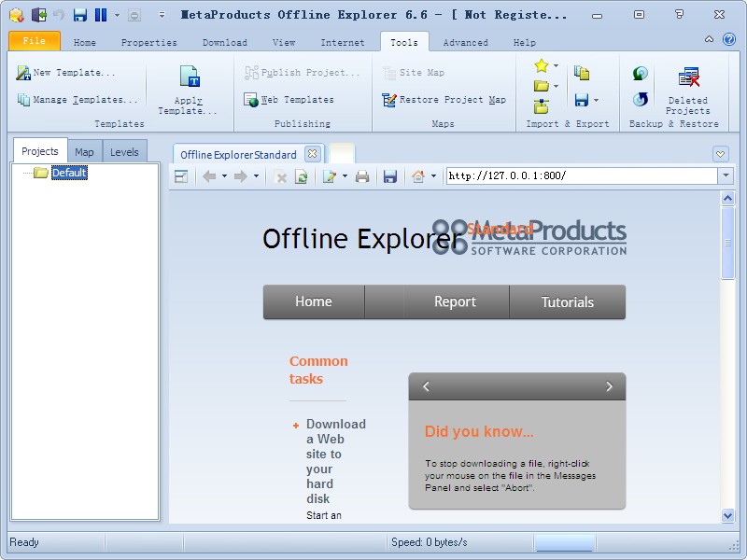The image size is (747, 560).
Task: Show the next tip with right arrow
Action: coord(609,386)
